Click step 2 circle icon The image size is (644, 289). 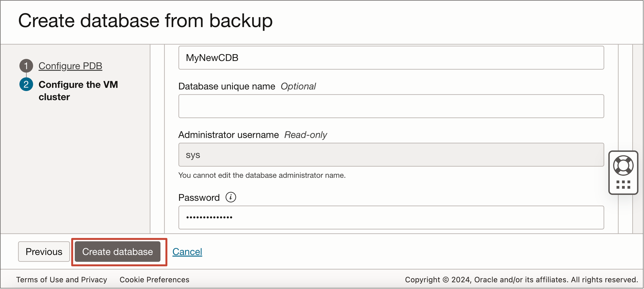click(x=26, y=84)
